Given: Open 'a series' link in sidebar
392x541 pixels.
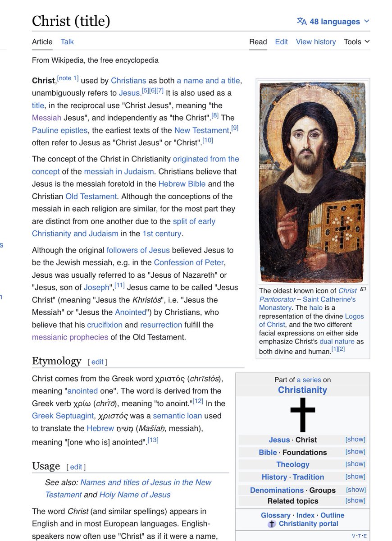Looking at the screenshot, I should coord(309,380).
